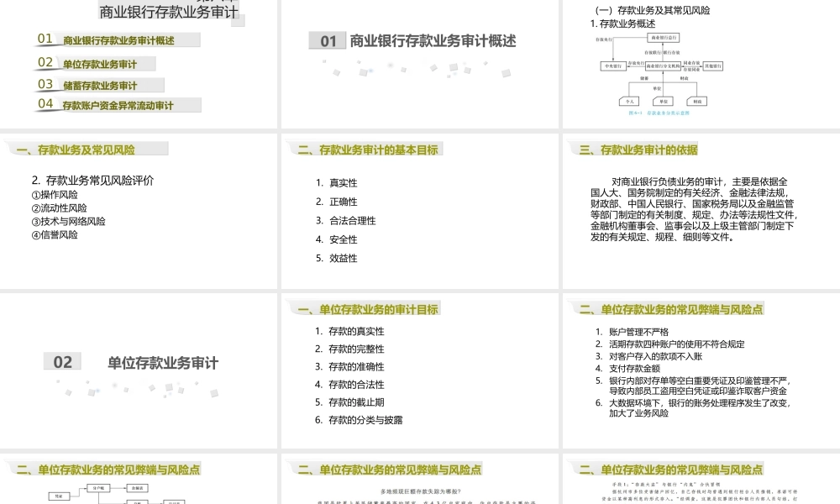Click the 商业银行总行 node in the diagram
Image resolution: width=840 pixels, height=504 pixels.
[x=664, y=38]
